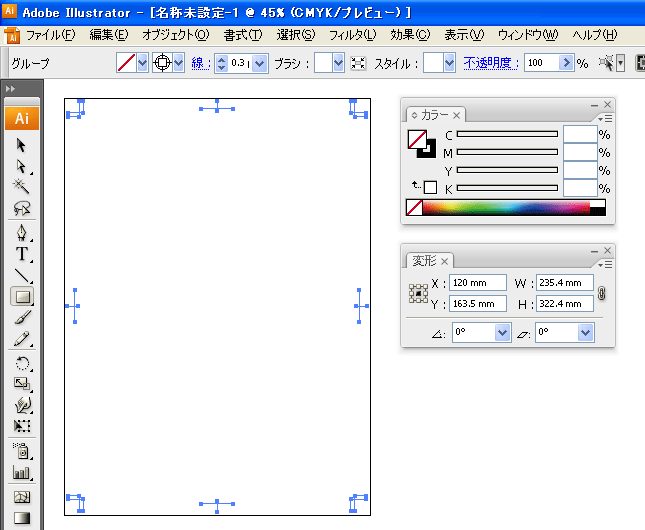Pick the Magic Wand tool

(21, 187)
